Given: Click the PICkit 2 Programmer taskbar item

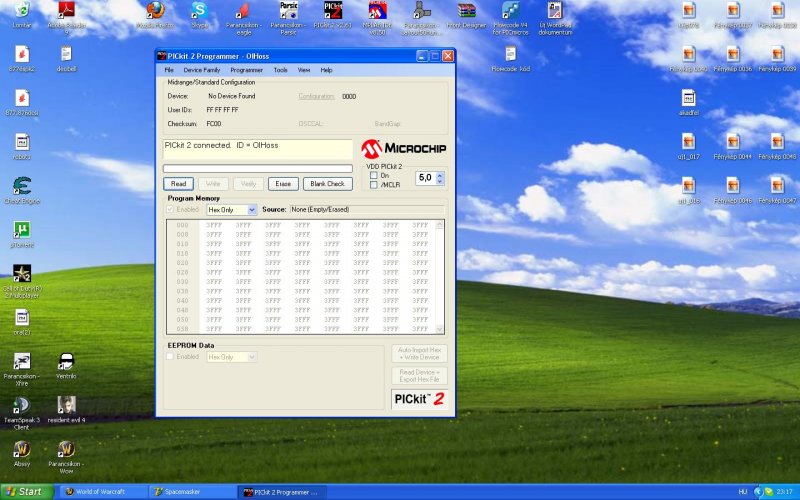Looking at the screenshot, I should coord(281,492).
